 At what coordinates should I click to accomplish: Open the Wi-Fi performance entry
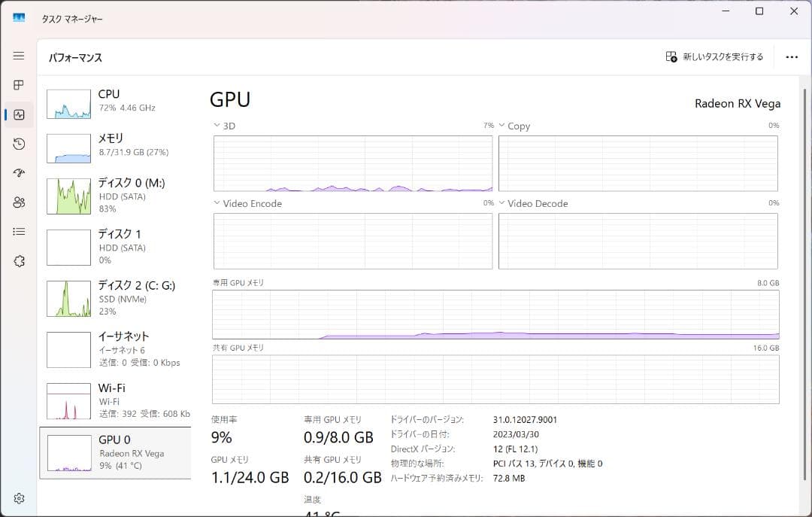[x=113, y=399]
